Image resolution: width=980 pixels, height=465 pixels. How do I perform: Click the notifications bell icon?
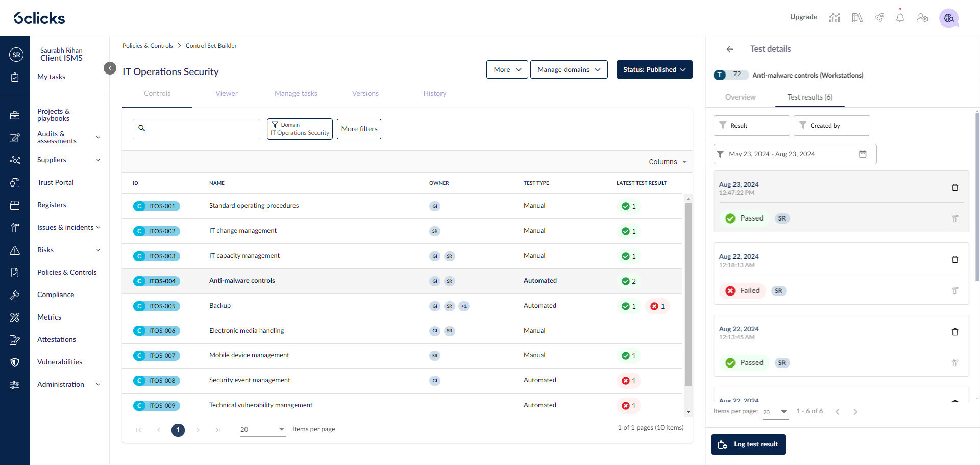pos(900,18)
